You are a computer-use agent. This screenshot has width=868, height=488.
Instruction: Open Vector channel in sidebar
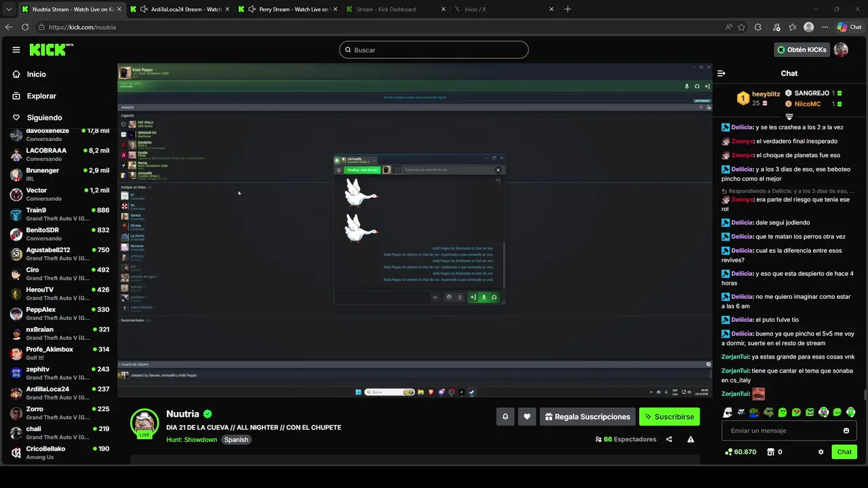coord(60,194)
